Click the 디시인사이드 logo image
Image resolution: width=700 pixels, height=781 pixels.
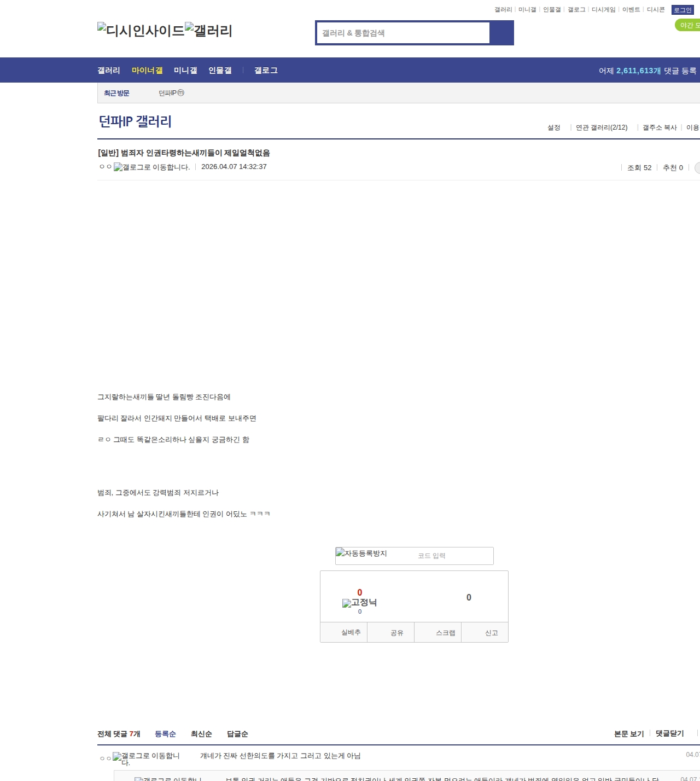point(141,31)
